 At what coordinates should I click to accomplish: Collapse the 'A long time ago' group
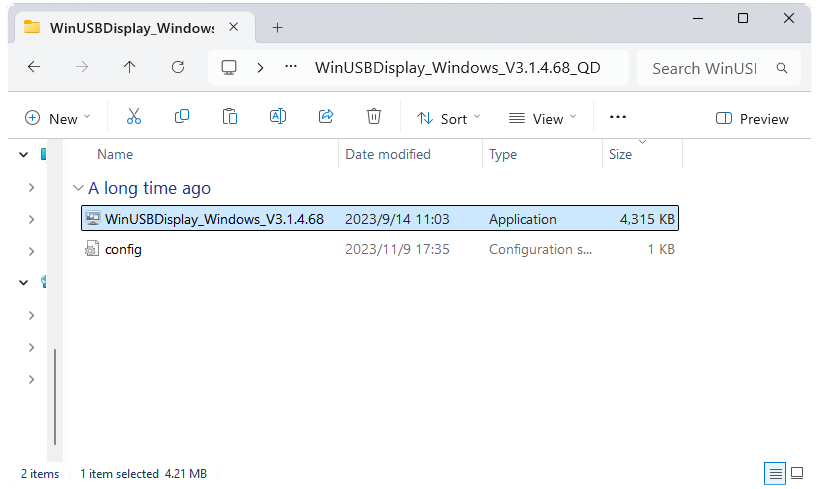pyautogui.click(x=78, y=188)
